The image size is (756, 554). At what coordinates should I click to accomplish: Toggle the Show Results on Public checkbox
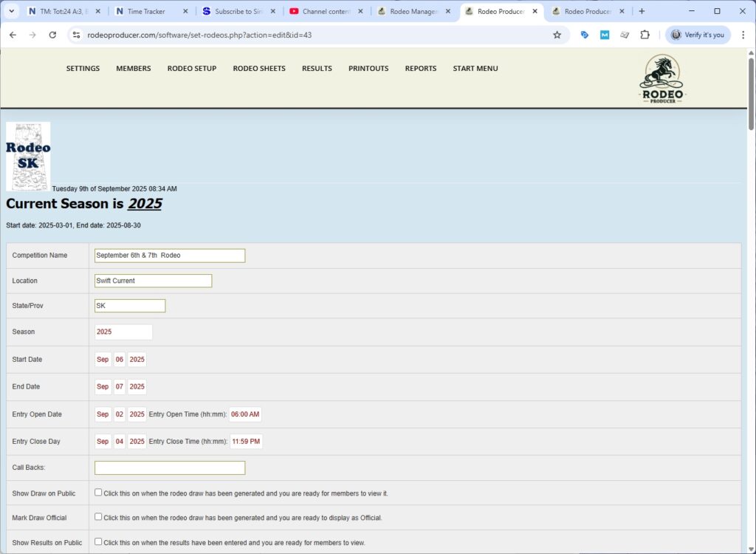[98, 541]
